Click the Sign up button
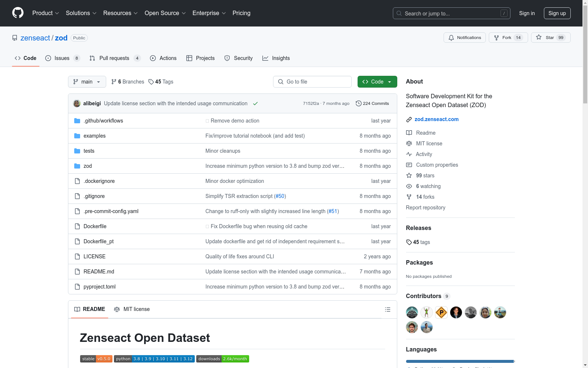 [x=557, y=13]
